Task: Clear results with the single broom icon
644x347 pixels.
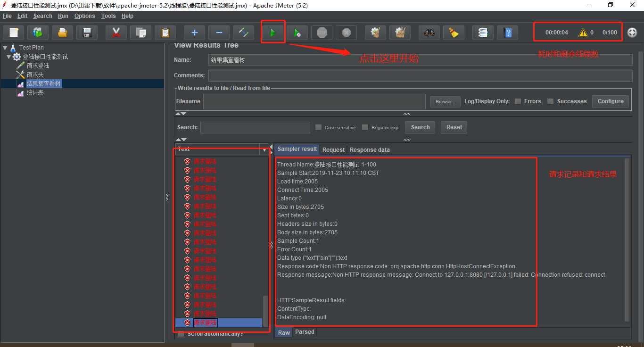Action: (375, 33)
